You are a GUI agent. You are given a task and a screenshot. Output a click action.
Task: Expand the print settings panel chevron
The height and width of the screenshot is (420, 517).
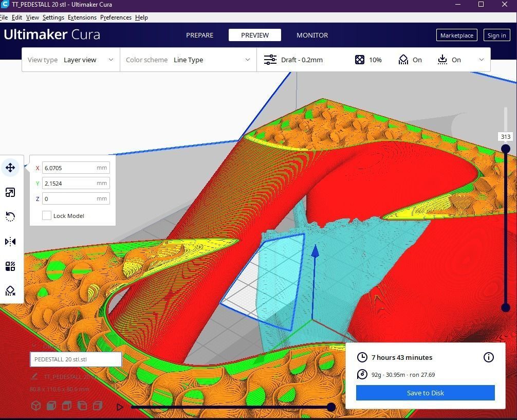click(x=482, y=60)
